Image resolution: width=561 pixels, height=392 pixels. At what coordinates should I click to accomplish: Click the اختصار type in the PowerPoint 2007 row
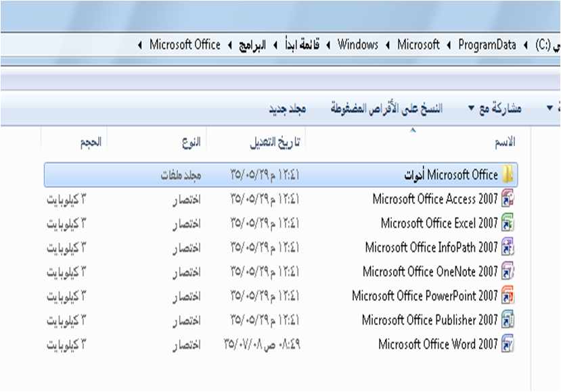186,297
